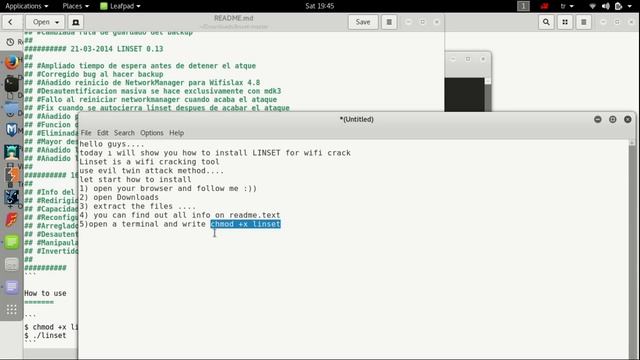Click the README.md title in header bar

coord(233,18)
